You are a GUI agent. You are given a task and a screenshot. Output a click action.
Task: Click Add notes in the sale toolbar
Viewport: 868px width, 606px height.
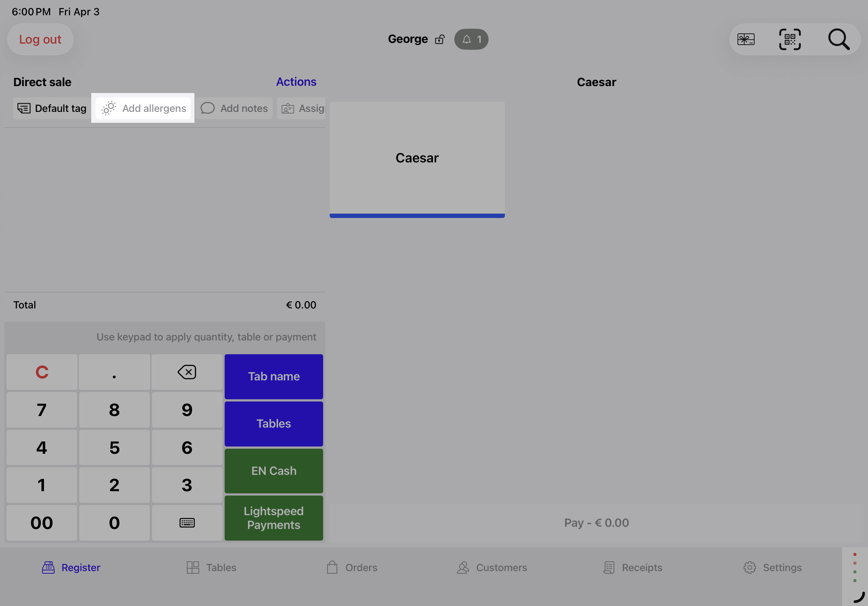(234, 108)
